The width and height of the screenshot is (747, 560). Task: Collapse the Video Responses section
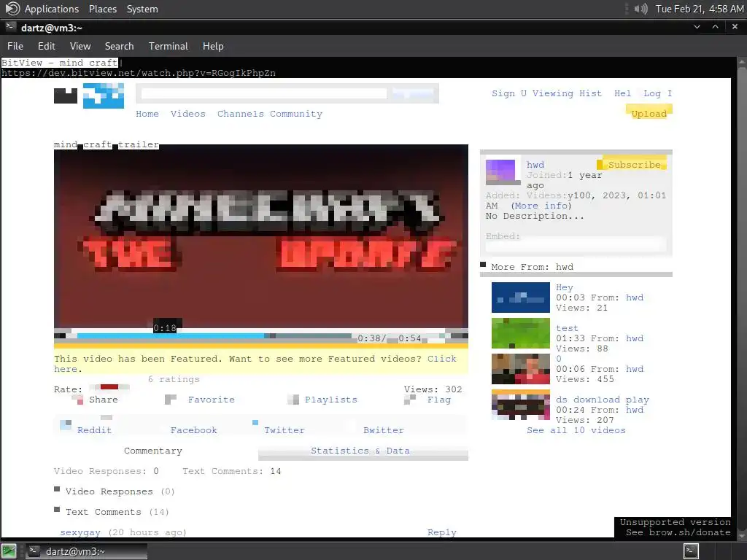point(57,489)
